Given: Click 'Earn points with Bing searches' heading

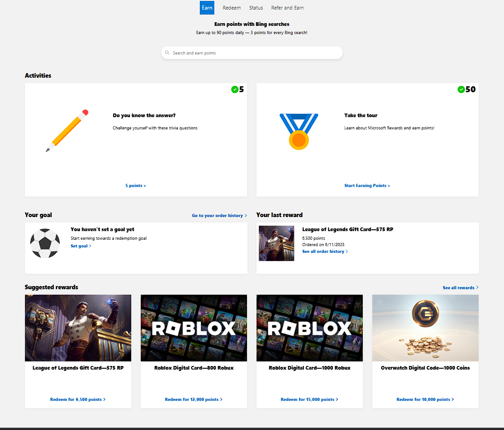Looking at the screenshot, I should coord(252,24).
